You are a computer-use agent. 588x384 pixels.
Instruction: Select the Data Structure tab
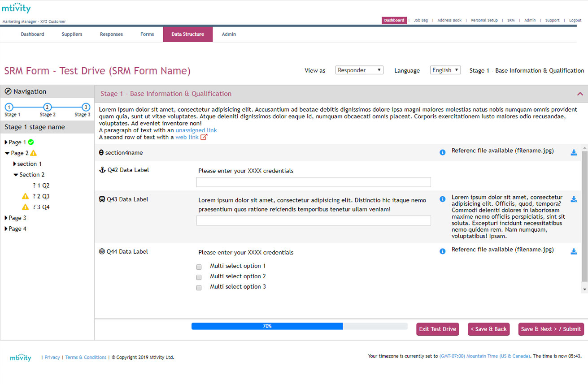(187, 34)
